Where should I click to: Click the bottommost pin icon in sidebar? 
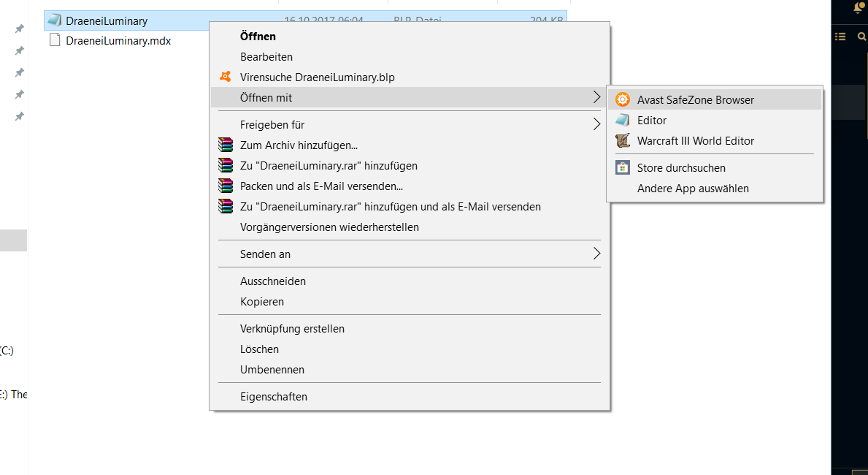[x=20, y=116]
